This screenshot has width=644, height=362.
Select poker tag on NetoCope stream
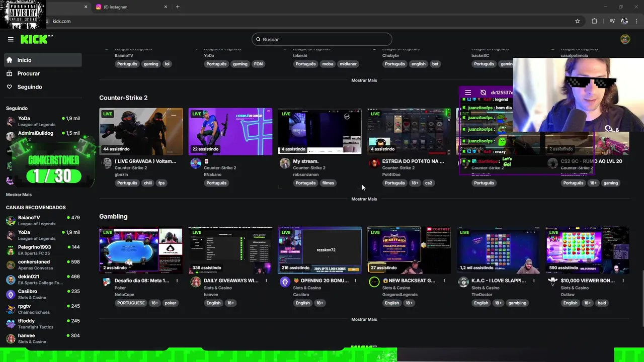(170, 303)
